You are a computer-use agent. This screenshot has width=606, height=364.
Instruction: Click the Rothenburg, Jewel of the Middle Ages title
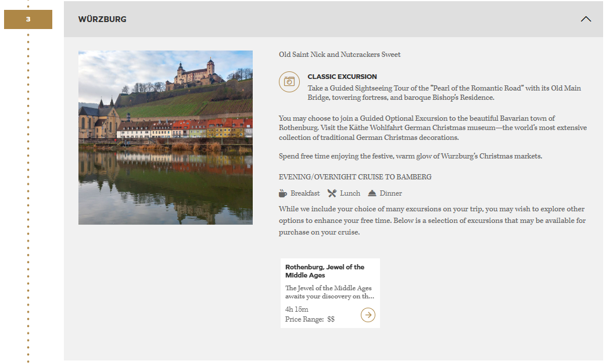[325, 271]
